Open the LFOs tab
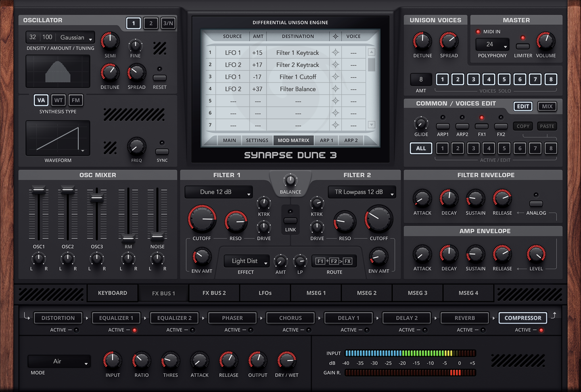 coord(265,293)
